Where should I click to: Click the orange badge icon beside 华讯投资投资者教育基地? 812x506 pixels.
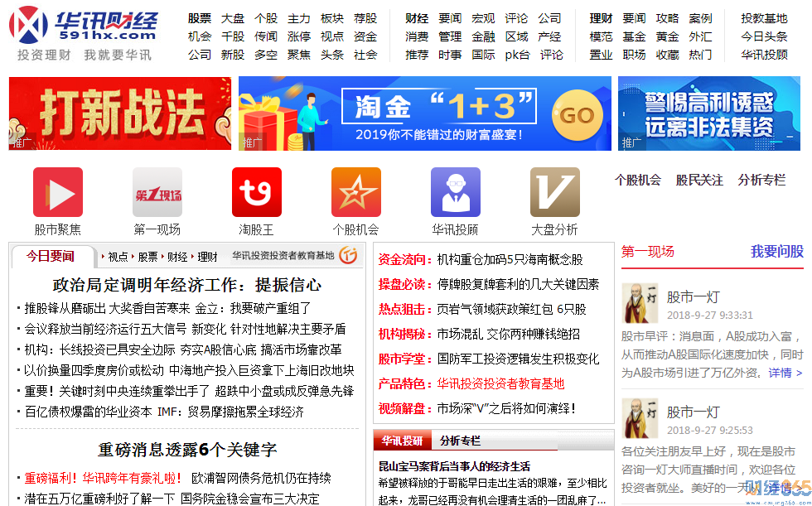tap(349, 254)
